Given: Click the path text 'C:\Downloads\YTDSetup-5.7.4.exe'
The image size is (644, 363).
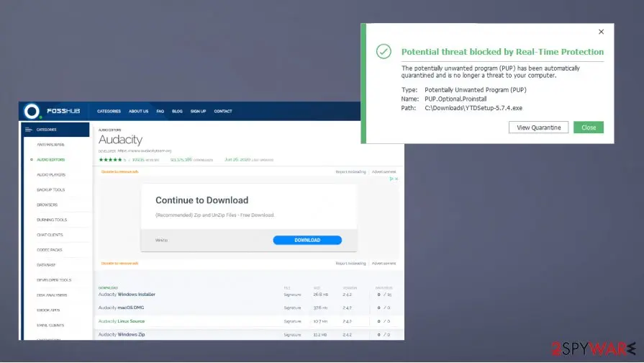Looking at the screenshot, I should [x=473, y=108].
